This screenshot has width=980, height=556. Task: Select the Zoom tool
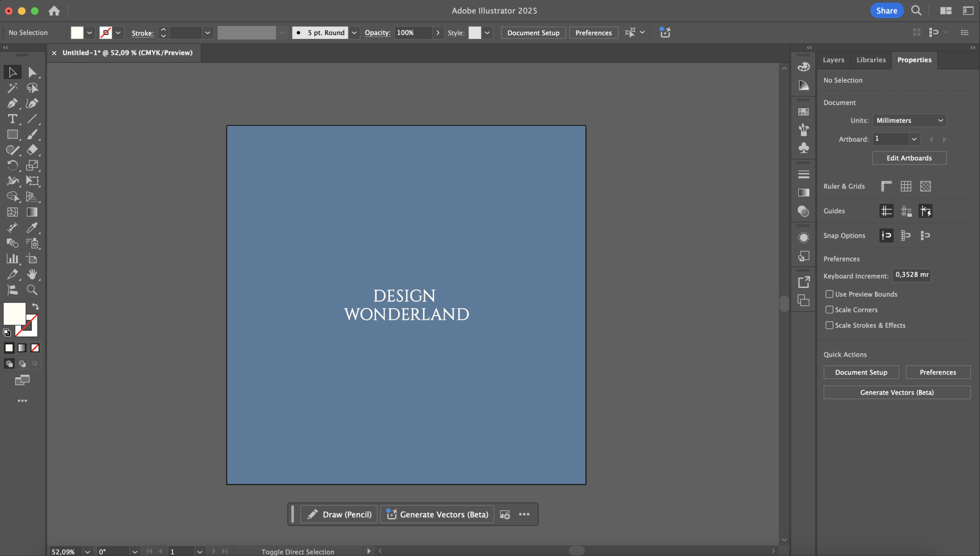tap(32, 290)
